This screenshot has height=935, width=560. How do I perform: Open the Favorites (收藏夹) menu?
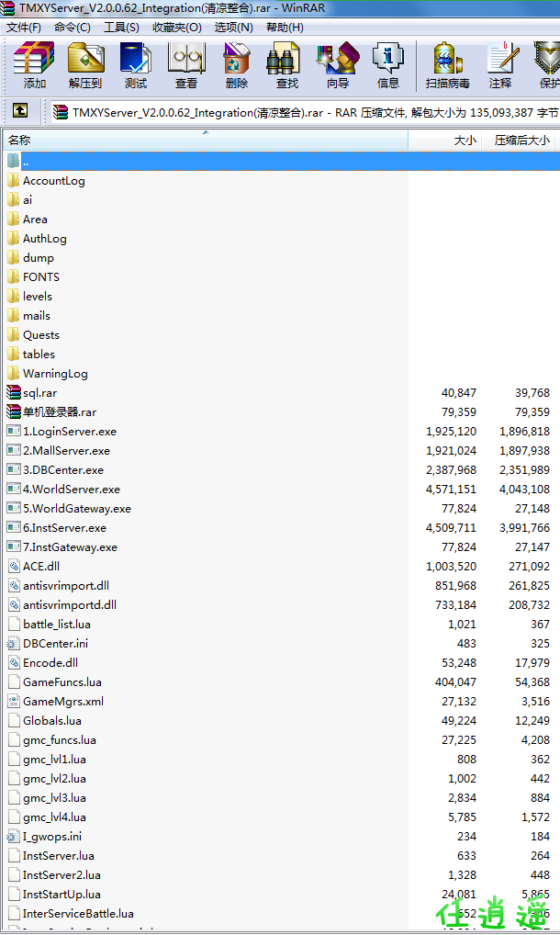pyautogui.click(x=177, y=28)
